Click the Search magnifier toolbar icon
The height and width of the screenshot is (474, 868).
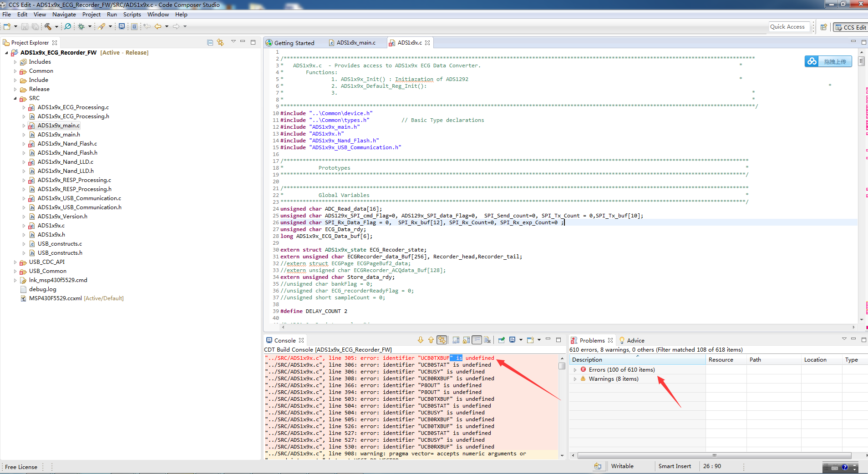coord(68,26)
